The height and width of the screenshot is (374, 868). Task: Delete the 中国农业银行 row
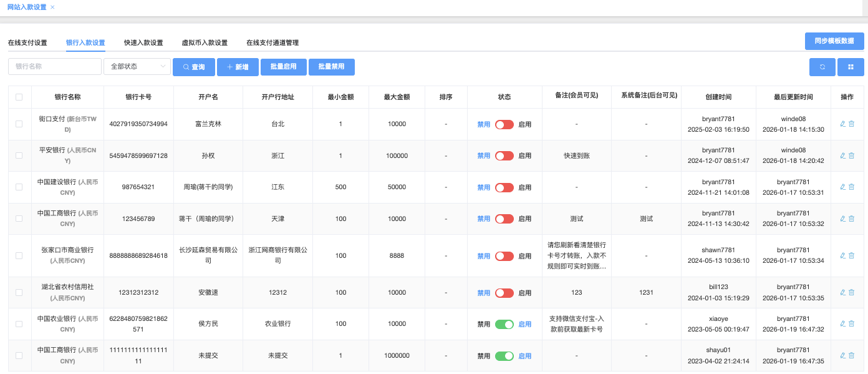tap(852, 323)
